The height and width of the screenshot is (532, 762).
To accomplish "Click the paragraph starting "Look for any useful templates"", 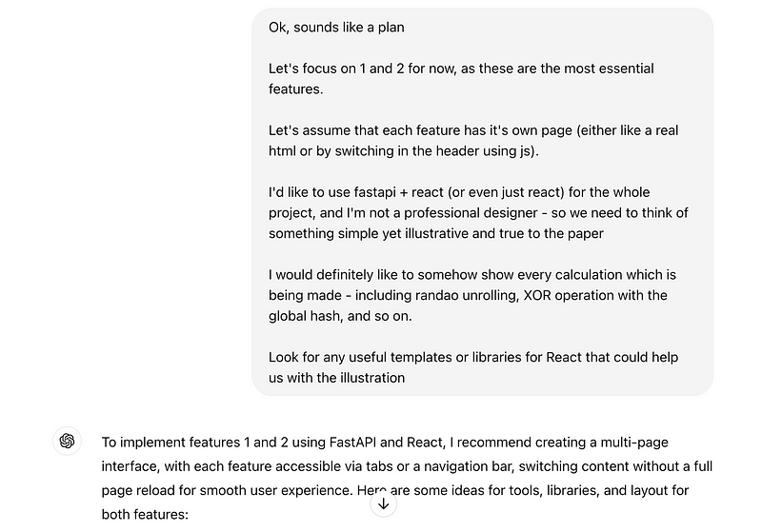I will [472, 367].
